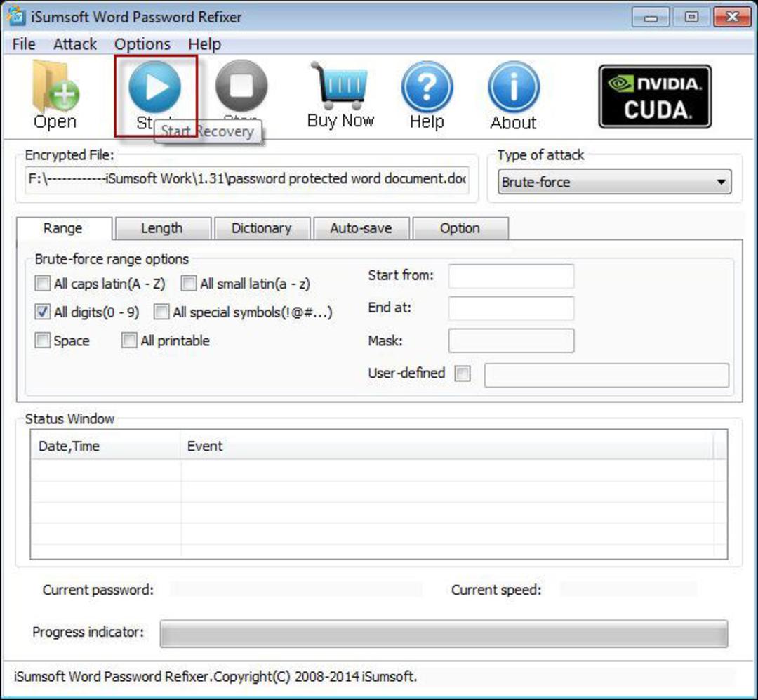This screenshot has height=700, width=758.
Task: Open the Options menu
Action: 142,44
